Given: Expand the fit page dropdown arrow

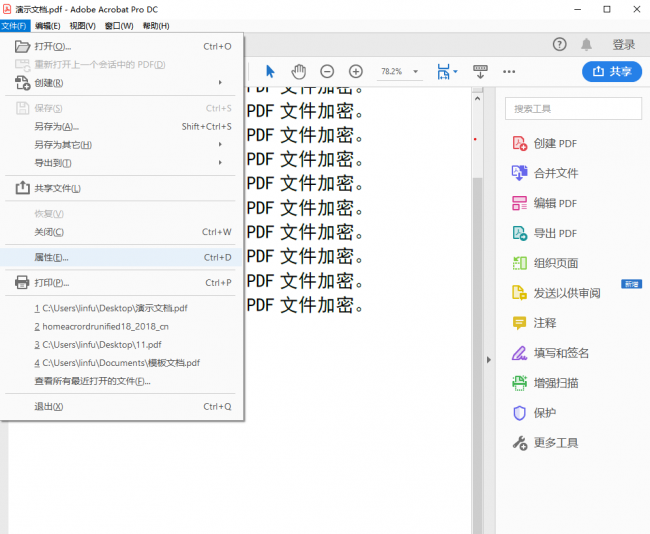Looking at the screenshot, I should (456, 71).
